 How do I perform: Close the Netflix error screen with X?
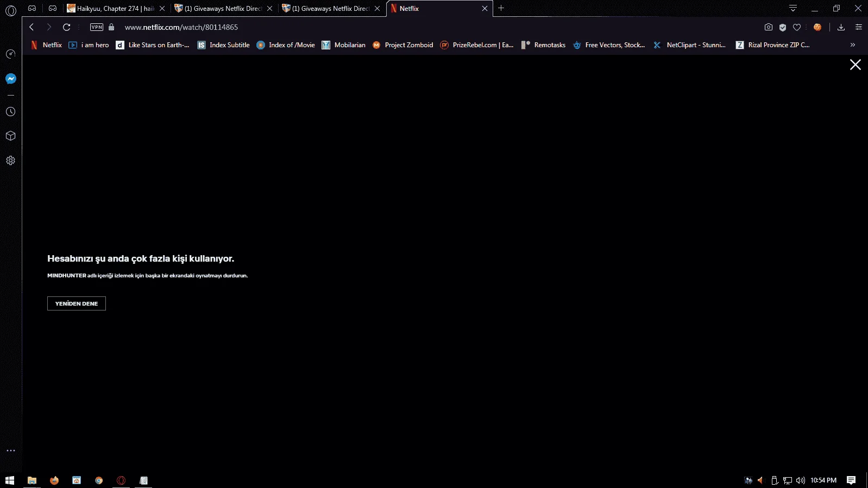coord(855,65)
